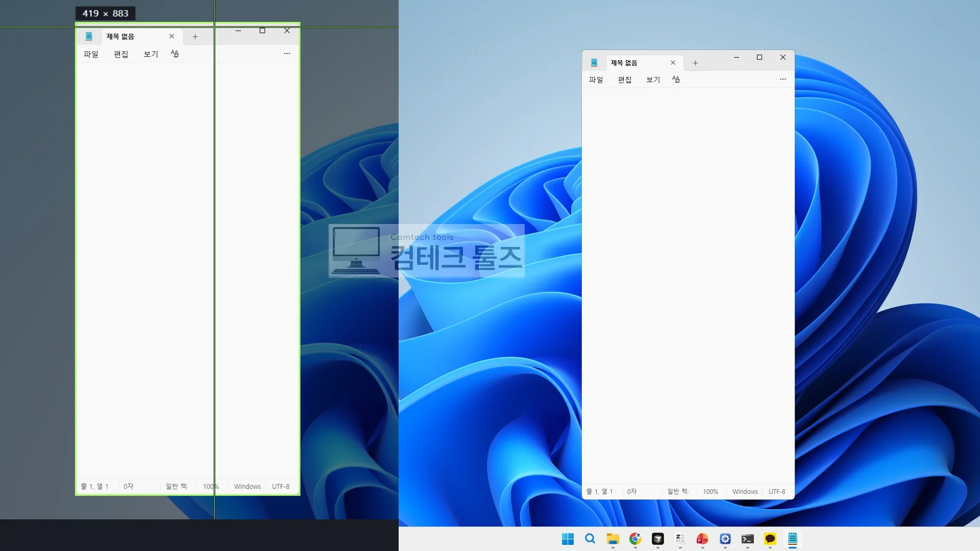980x551 pixels.
Task: Open PowerPoint from the taskbar
Action: pos(702,539)
